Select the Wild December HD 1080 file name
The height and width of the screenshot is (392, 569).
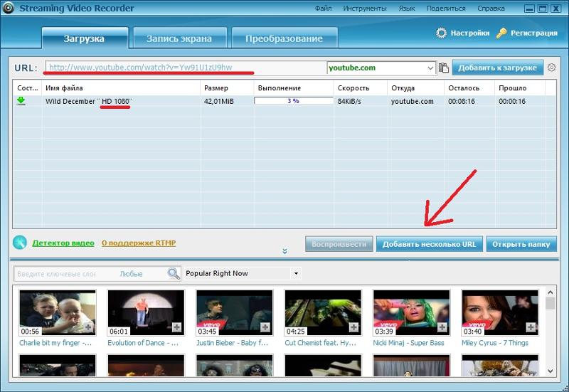coord(88,101)
